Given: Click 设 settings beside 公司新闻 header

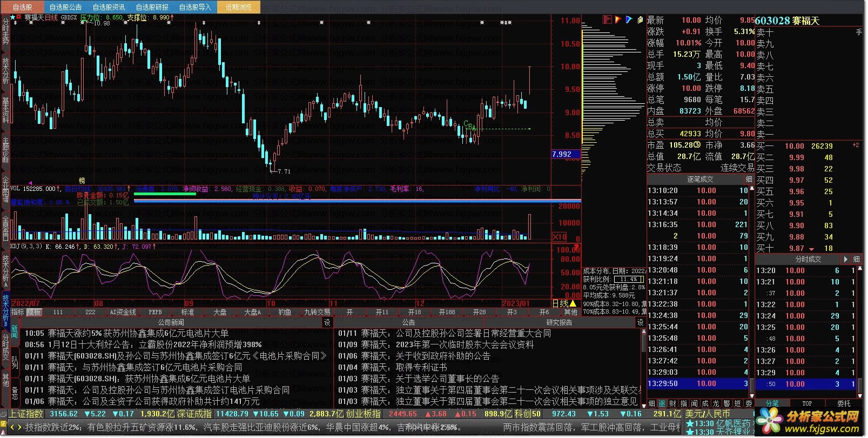Looking at the screenshot, I should [327, 322].
